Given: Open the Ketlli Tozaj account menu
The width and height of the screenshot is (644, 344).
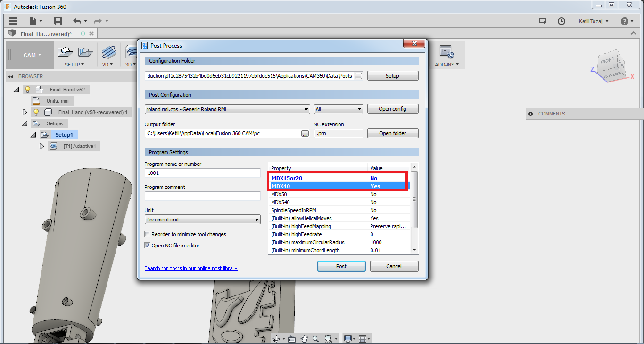Looking at the screenshot, I should pyautogui.click(x=594, y=21).
